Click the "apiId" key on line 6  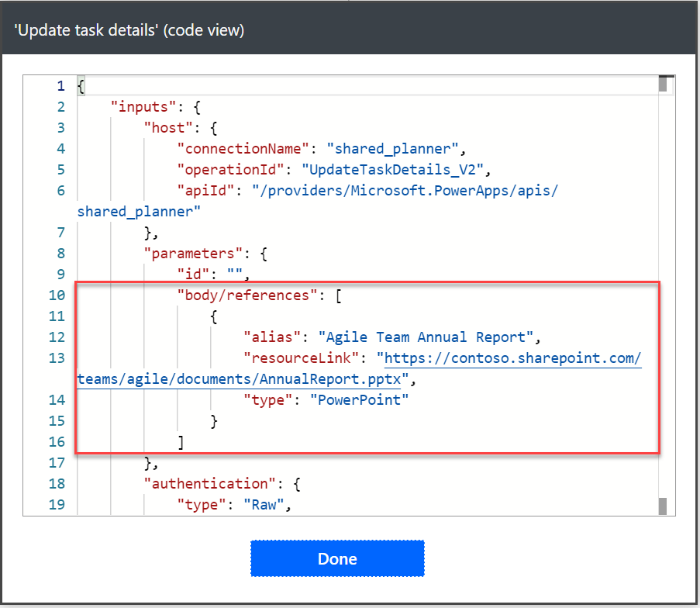coord(205,191)
